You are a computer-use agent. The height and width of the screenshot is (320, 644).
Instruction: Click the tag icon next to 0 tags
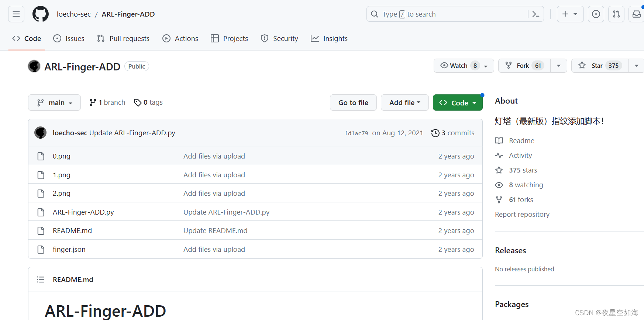[x=138, y=102]
